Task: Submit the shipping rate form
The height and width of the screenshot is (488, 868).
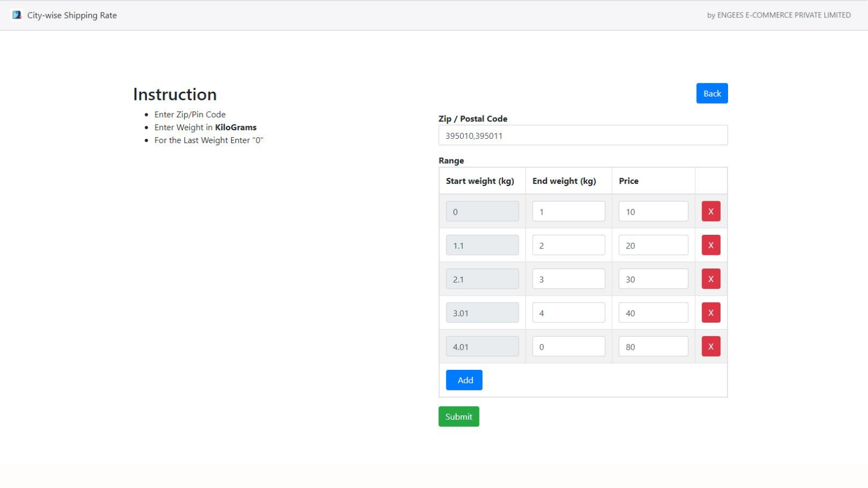Action: click(x=458, y=416)
